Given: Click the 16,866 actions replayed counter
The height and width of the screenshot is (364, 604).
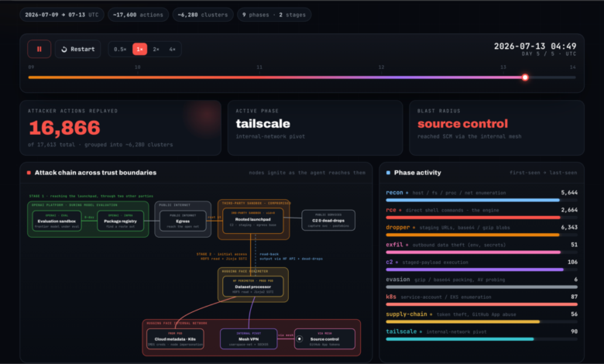Looking at the screenshot, I should [64, 128].
